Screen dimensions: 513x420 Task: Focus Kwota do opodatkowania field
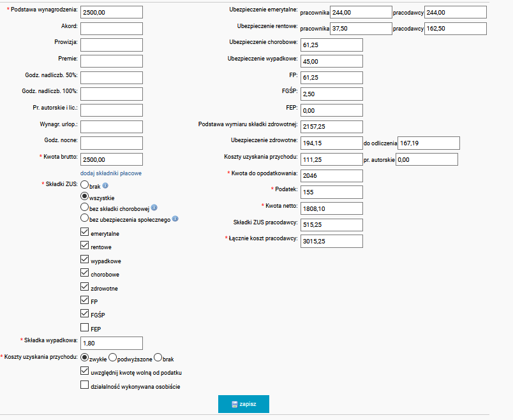coord(332,175)
